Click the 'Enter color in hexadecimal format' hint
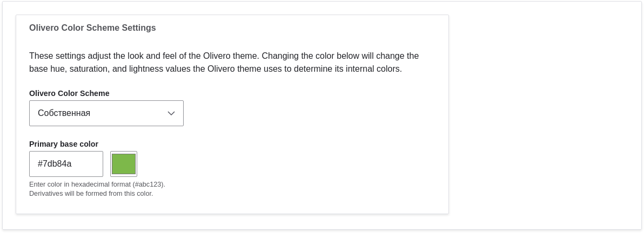 pos(80,184)
